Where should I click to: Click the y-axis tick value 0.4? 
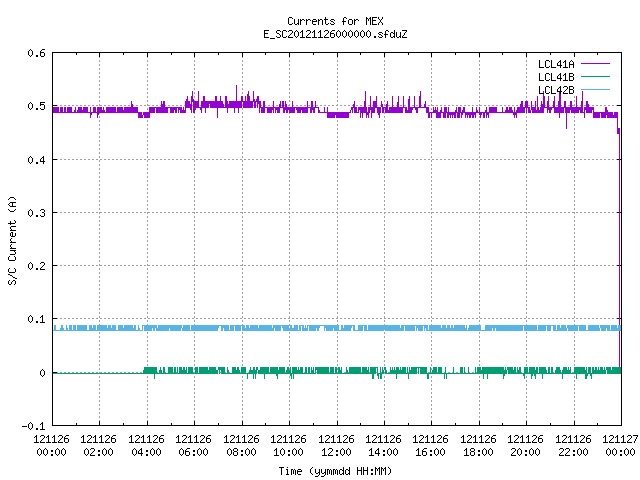[x=36, y=160]
